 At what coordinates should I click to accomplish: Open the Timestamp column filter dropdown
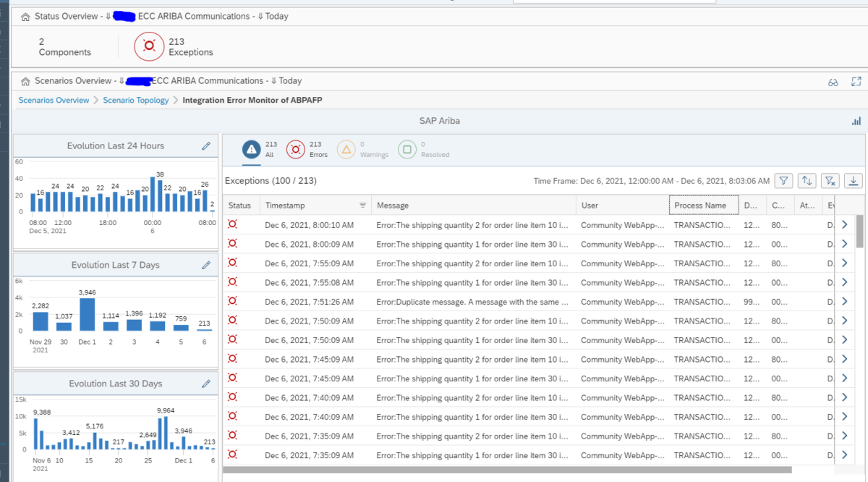[x=362, y=205]
